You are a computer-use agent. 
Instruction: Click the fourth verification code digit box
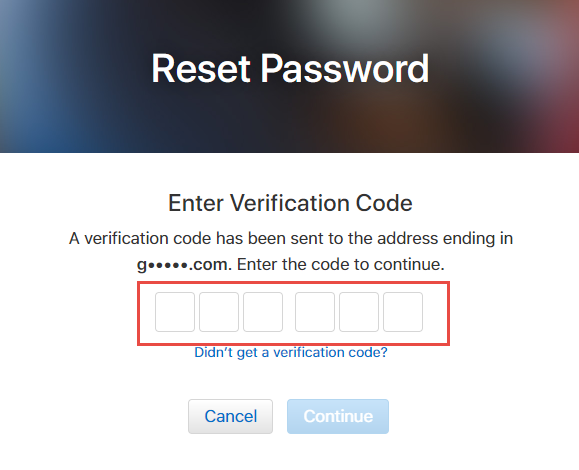[315, 312]
